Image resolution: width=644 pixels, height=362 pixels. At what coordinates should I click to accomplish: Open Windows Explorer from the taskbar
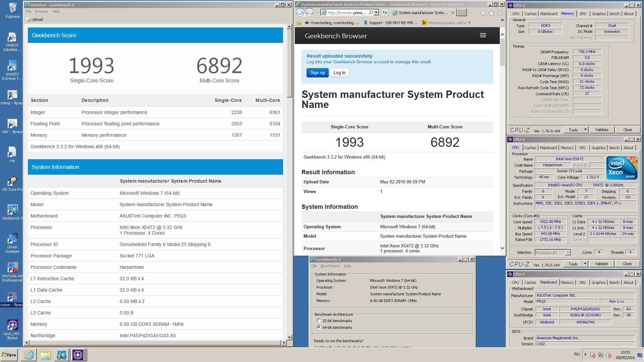45,355
